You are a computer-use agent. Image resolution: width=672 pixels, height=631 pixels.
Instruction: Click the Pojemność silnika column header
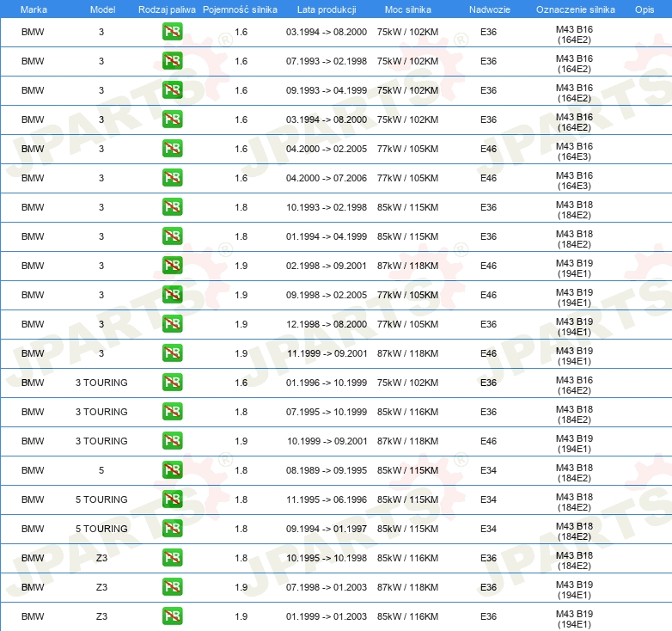coord(240,9)
